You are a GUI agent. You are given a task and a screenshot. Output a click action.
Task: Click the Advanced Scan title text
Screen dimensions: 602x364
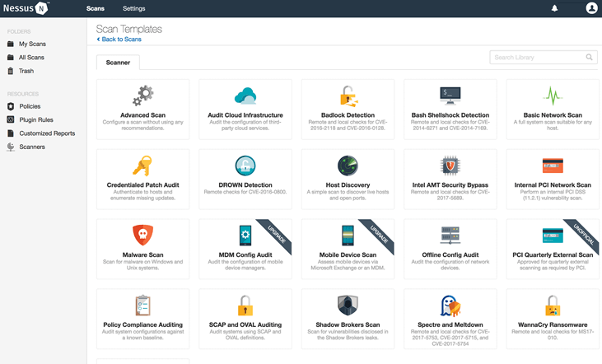tap(142, 114)
